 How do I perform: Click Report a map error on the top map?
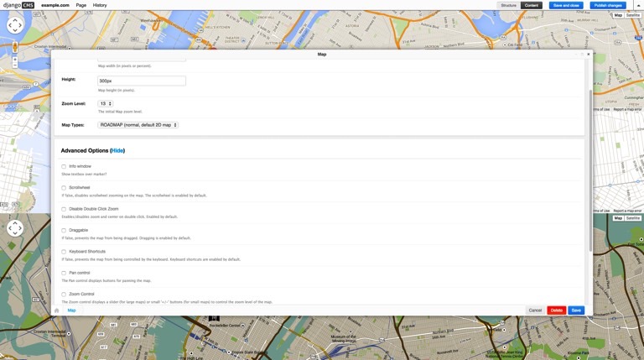[x=627, y=109]
